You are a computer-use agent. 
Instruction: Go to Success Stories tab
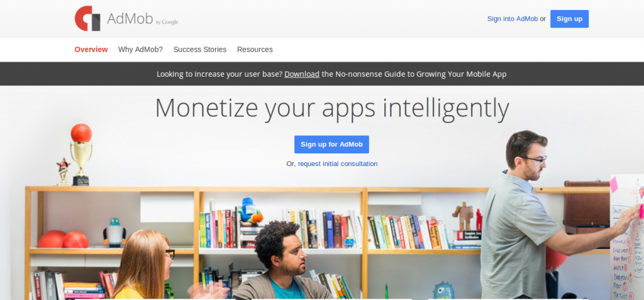[x=200, y=49]
